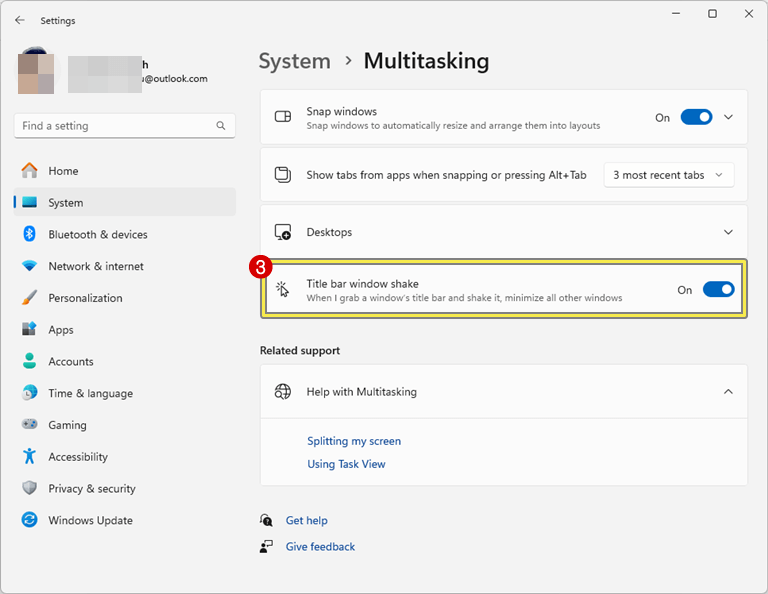The image size is (768, 594).
Task: Click the user profile picture
Action: coord(36,71)
